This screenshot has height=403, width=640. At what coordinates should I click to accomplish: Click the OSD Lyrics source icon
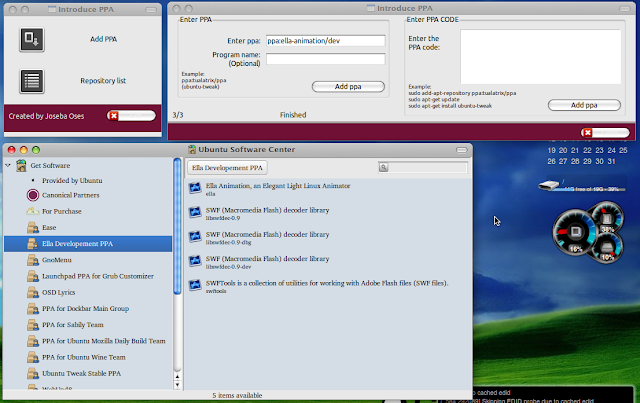33,292
